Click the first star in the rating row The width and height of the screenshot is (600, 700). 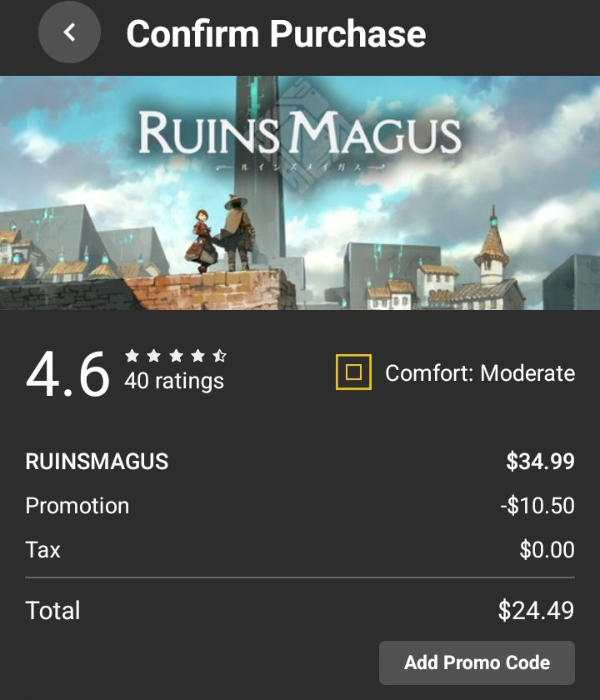[132, 356]
